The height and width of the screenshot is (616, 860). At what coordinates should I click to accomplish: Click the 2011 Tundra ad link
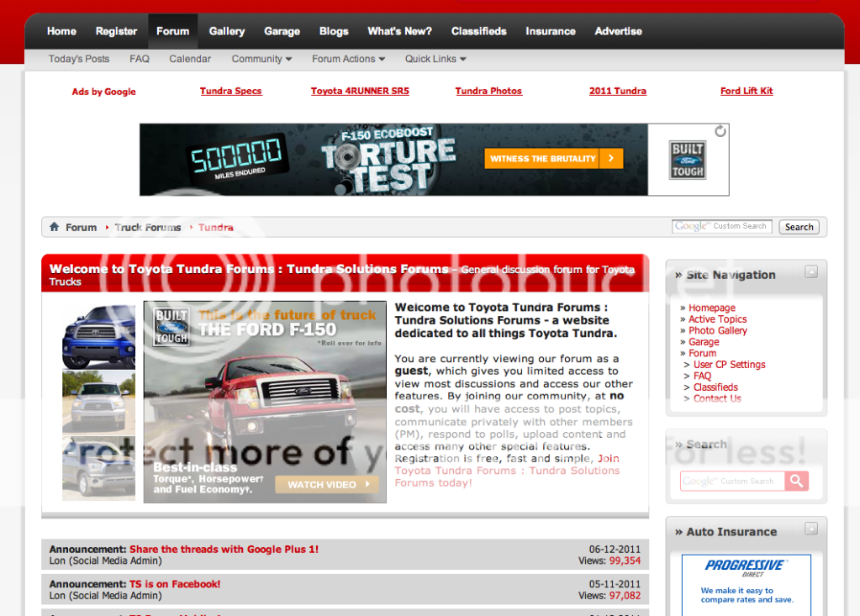click(618, 91)
